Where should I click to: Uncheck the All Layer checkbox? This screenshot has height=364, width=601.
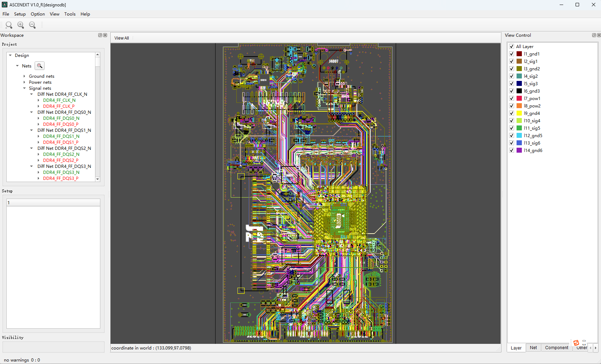(x=511, y=47)
